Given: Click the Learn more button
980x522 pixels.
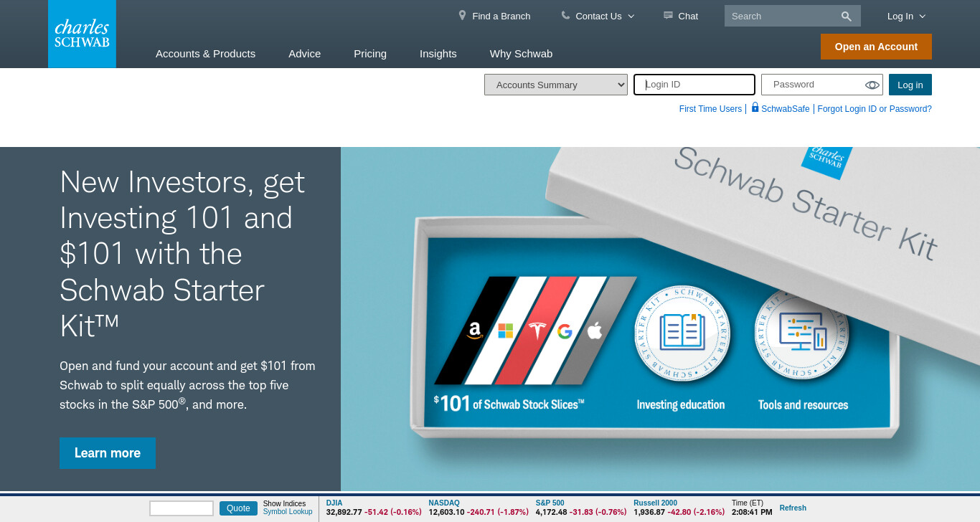Looking at the screenshot, I should tap(108, 453).
